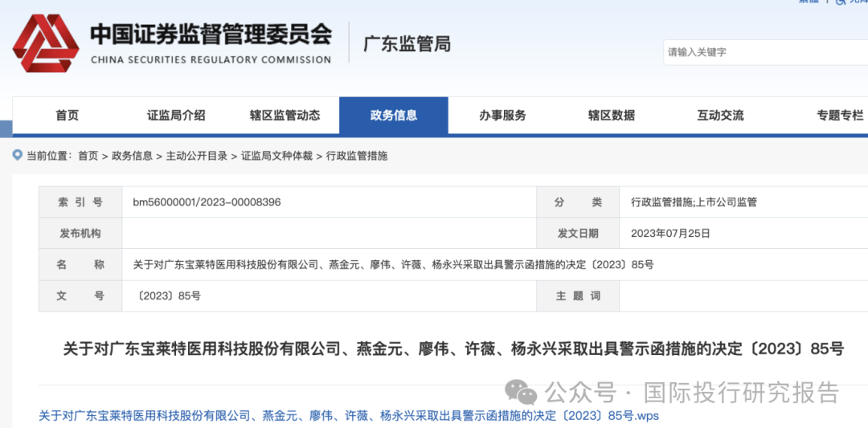Click the 分类 label cell
The height and width of the screenshot is (428, 868).
tap(578, 202)
